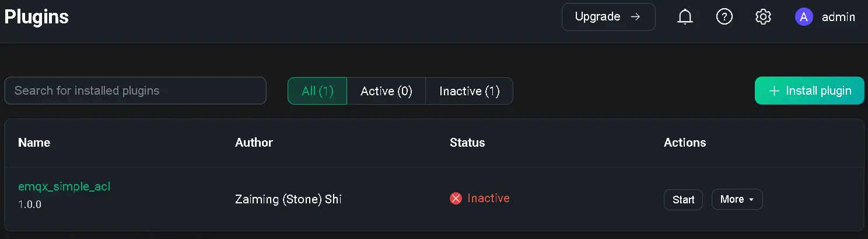Click the caret arrow beside More
The height and width of the screenshot is (239, 868).
[751, 200]
